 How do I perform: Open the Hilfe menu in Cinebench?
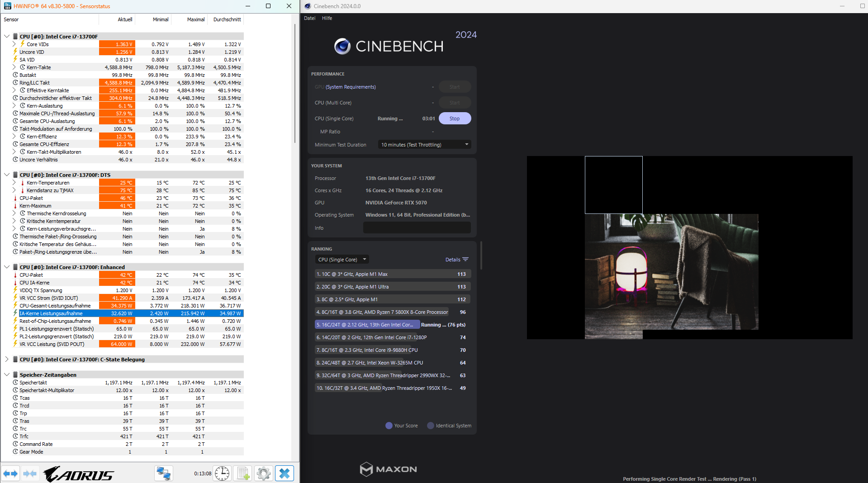pos(327,18)
